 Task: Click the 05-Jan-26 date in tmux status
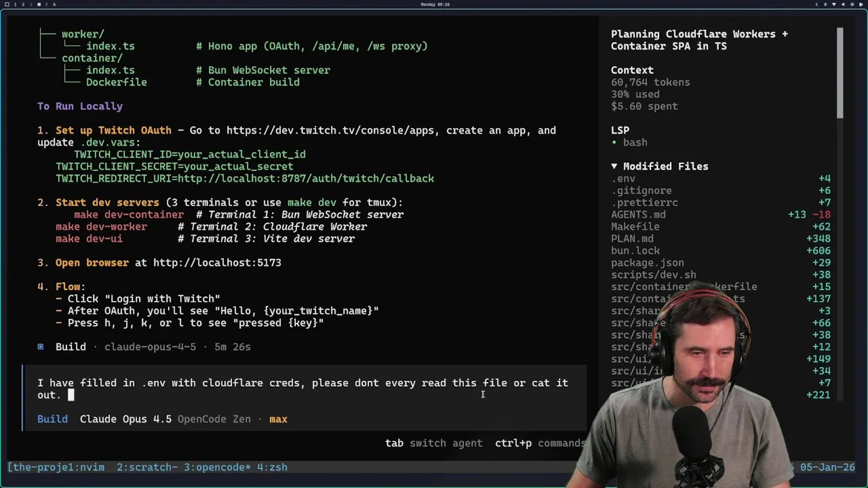827,467
